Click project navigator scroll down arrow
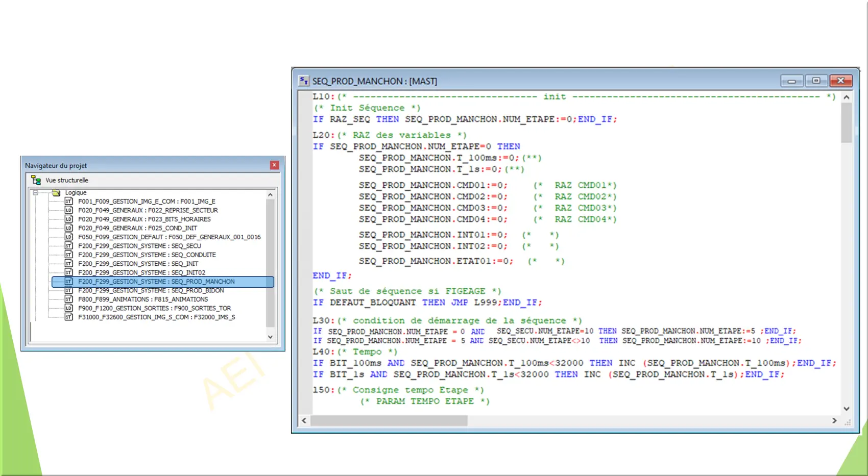 (x=270, y=337)
